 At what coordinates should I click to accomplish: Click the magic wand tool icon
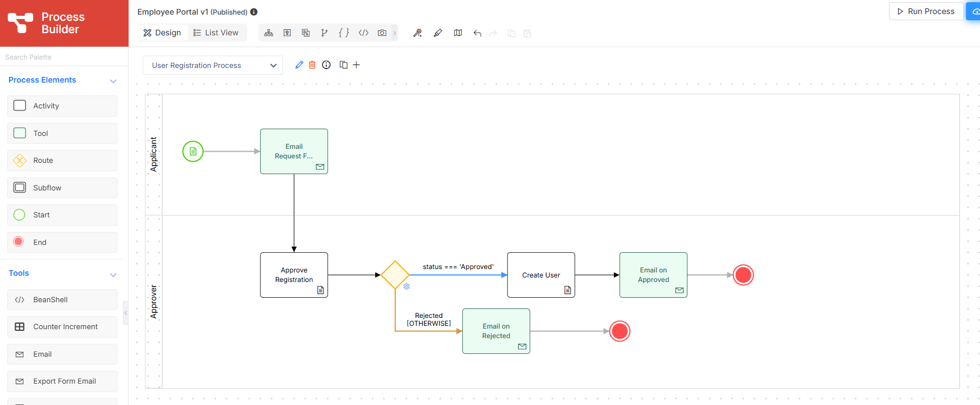pos(417,33)
